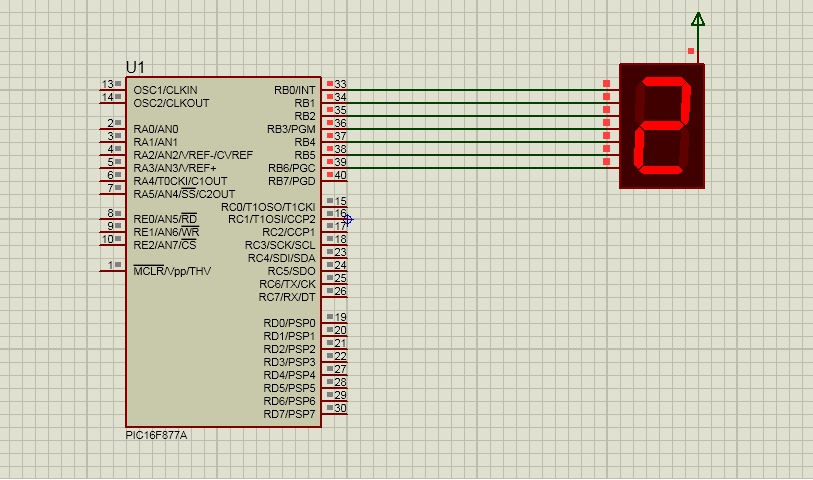Click the RC4/SDI/SDA pin label
The image size is (813, 480).
click(282, 258)
